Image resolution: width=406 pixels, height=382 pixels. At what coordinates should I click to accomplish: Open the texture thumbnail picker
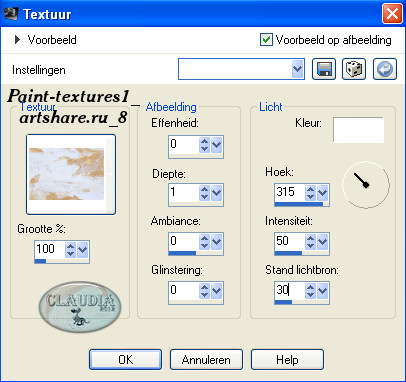71,174
